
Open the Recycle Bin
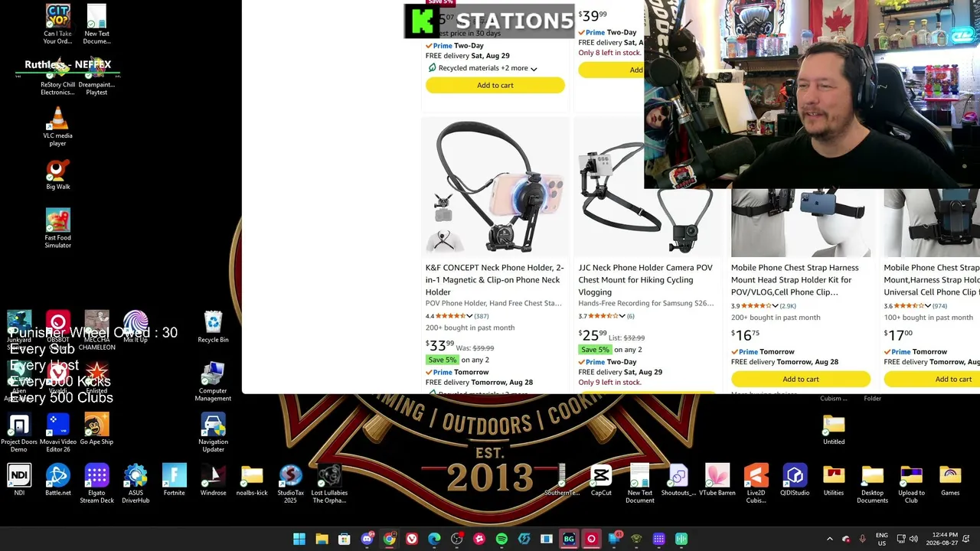tap(213, 327)
